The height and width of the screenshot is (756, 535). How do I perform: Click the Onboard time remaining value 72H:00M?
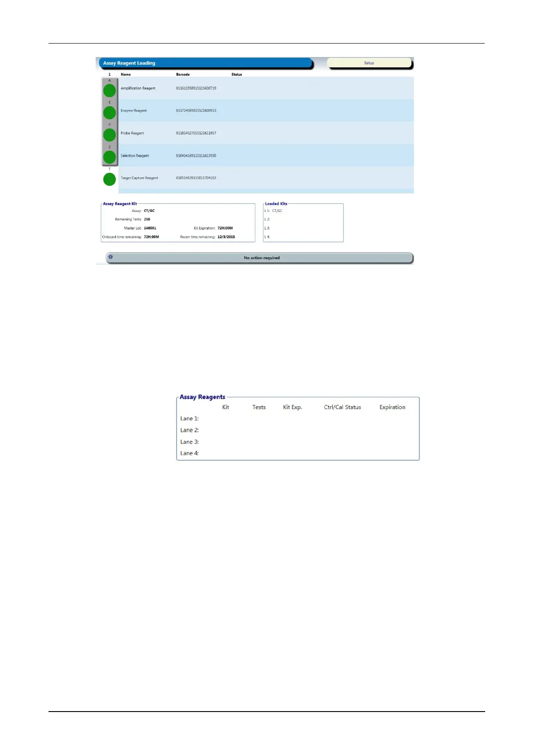click(151, 237)
